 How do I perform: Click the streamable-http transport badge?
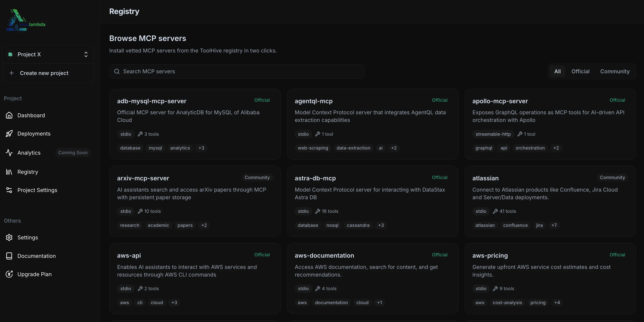493,134
